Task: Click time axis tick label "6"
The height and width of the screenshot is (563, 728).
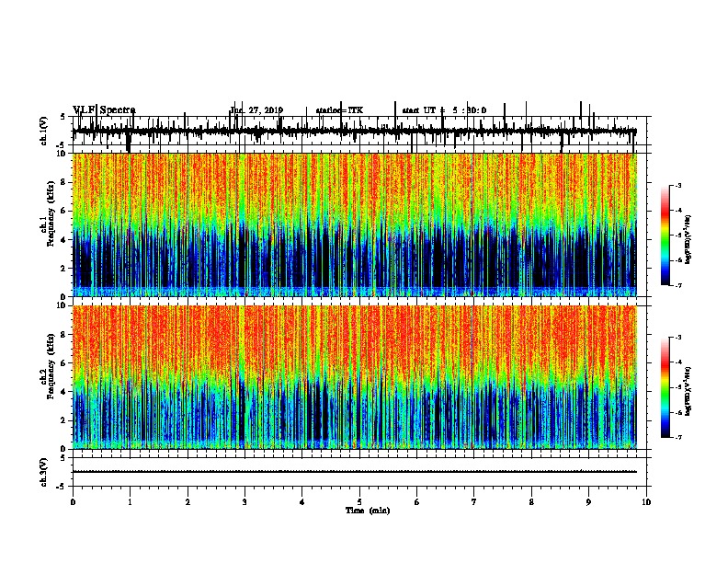Action: [417, 502]
